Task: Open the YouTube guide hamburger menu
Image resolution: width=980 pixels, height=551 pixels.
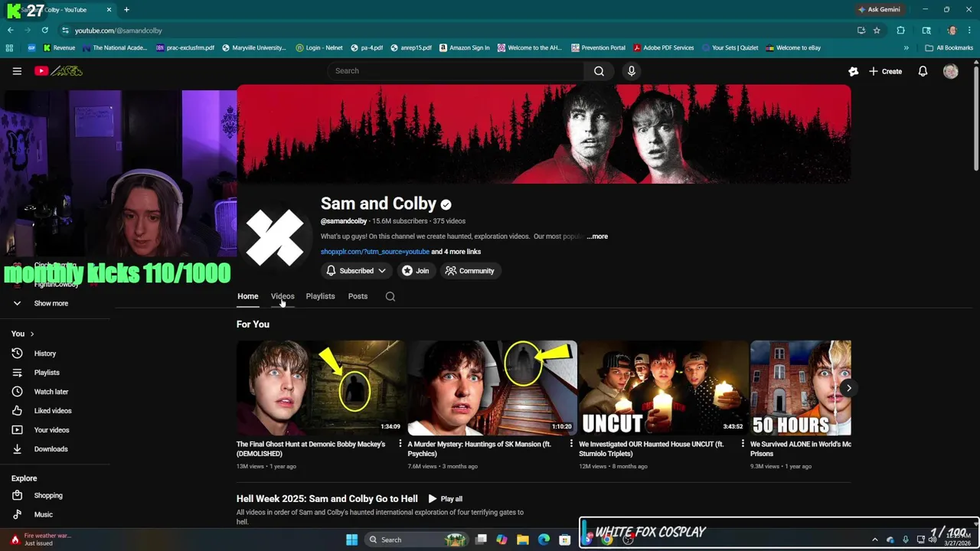Action: (17, 71)
